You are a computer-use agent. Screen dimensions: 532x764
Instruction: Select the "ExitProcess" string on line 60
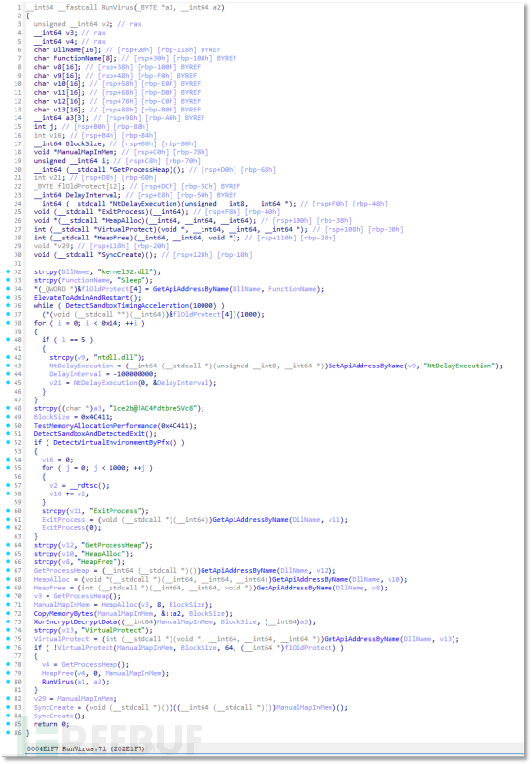(x=119, y=511)
